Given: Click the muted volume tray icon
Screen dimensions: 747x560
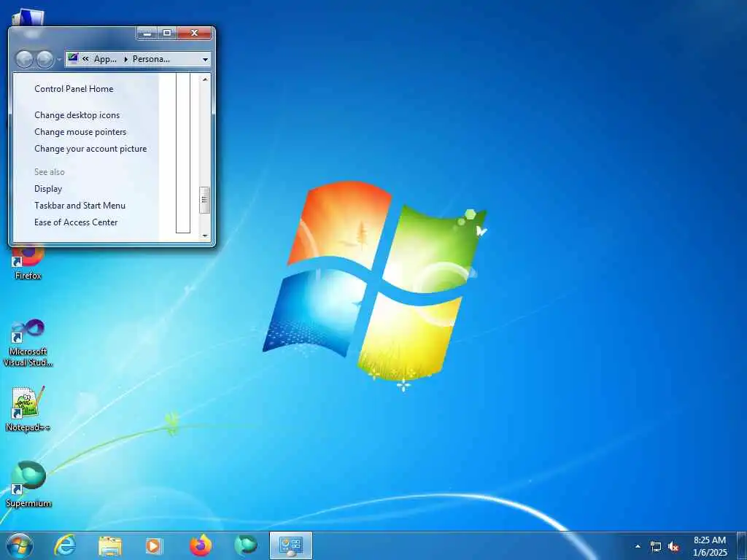Looking at the screenshot, I should 673,547.
